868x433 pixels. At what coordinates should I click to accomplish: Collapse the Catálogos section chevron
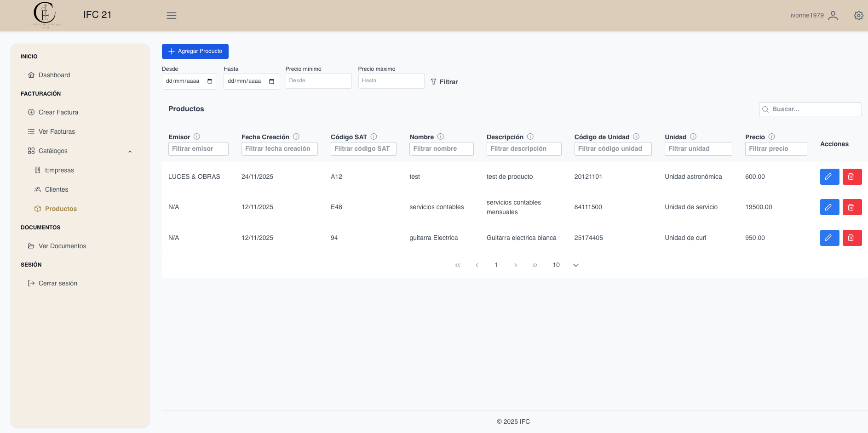tap(130, 151)
